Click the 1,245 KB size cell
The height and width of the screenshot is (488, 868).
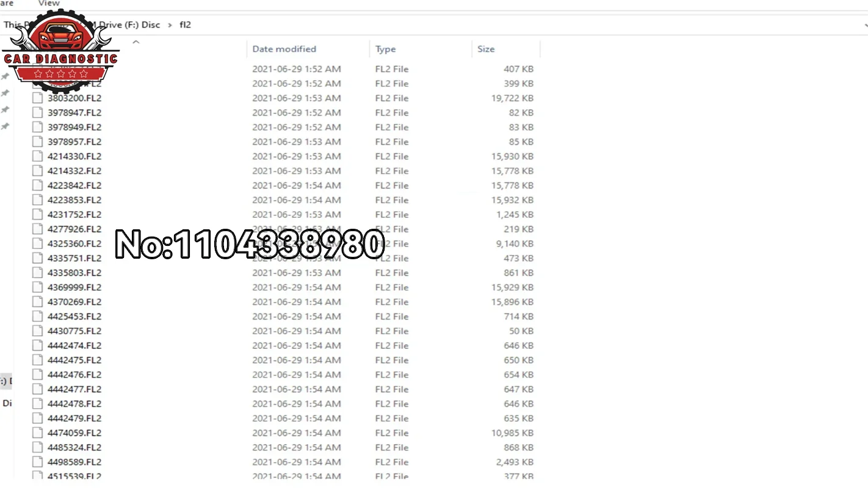[x=515, y=215]
